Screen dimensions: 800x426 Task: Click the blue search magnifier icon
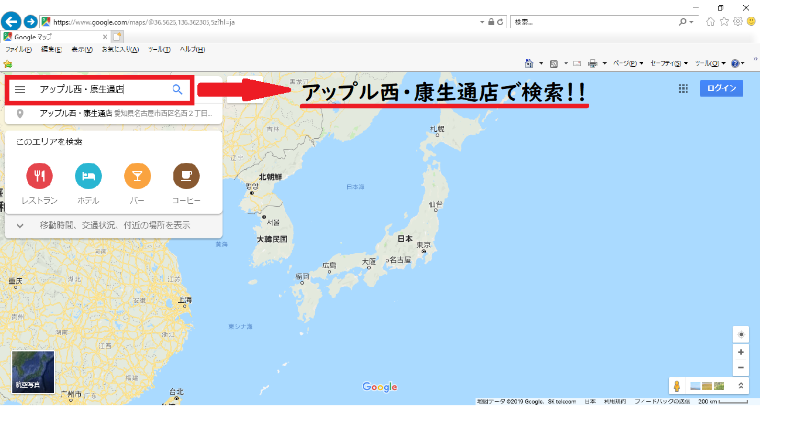(177, 89)
